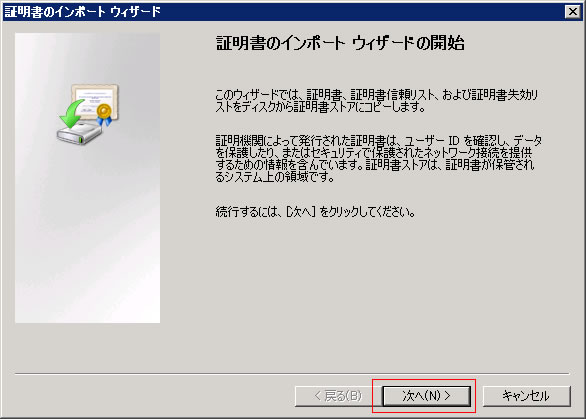Click the paragraph beginning 証明機関によって発行された
The width and height of the screenshot is (586, 419).
click(x=378, y=159)
